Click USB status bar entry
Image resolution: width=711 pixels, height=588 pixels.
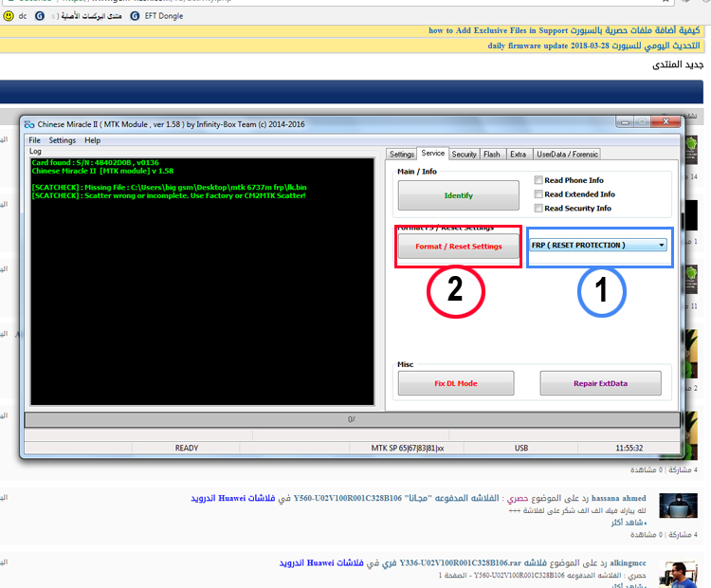pyautogui.click(x=521, y=448)
